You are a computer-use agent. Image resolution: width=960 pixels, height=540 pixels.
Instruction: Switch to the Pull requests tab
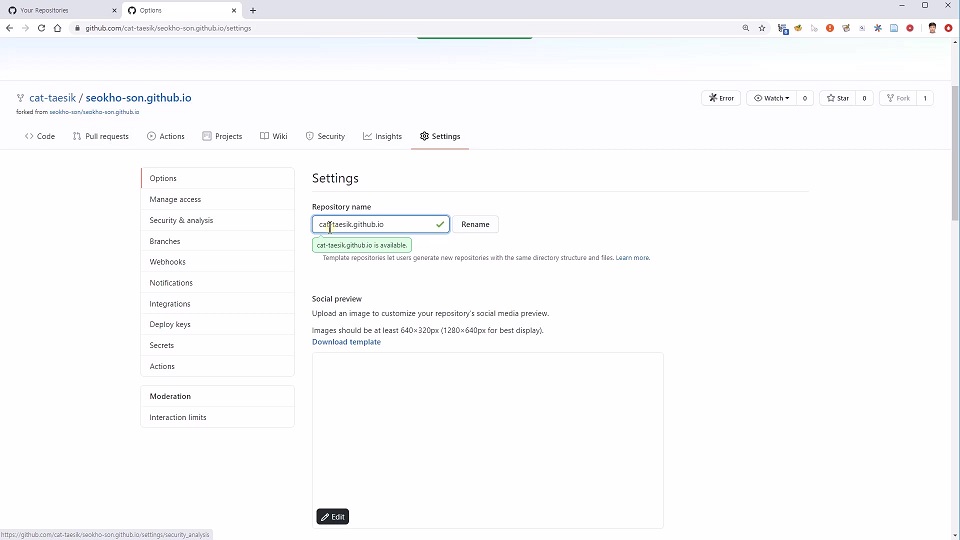tap(101, 136)
